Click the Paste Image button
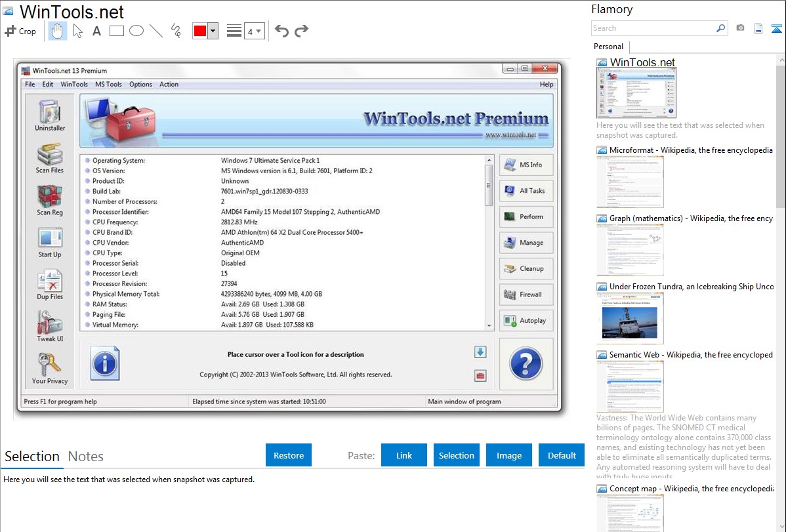The image size is (786, 532). tap(508, 455)
